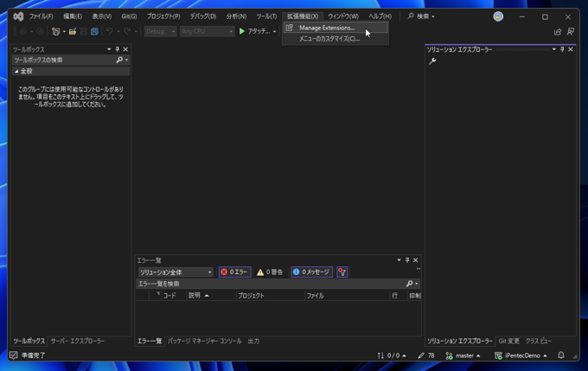The image size is (588, 371).
Task: Open the Any CPU platform dropdown
Action: click(x=207, y=31)
